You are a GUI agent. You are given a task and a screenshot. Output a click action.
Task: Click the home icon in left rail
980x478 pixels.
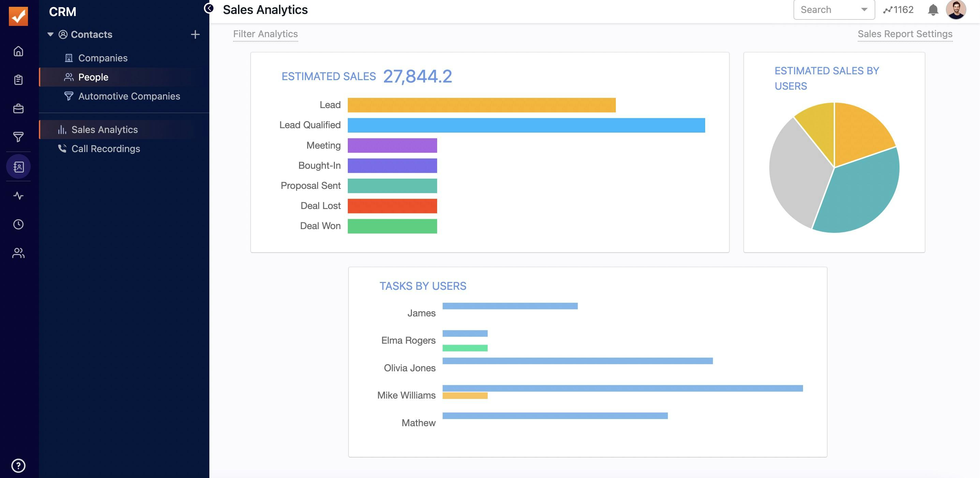pyautogui.click(x=18, y=51)
